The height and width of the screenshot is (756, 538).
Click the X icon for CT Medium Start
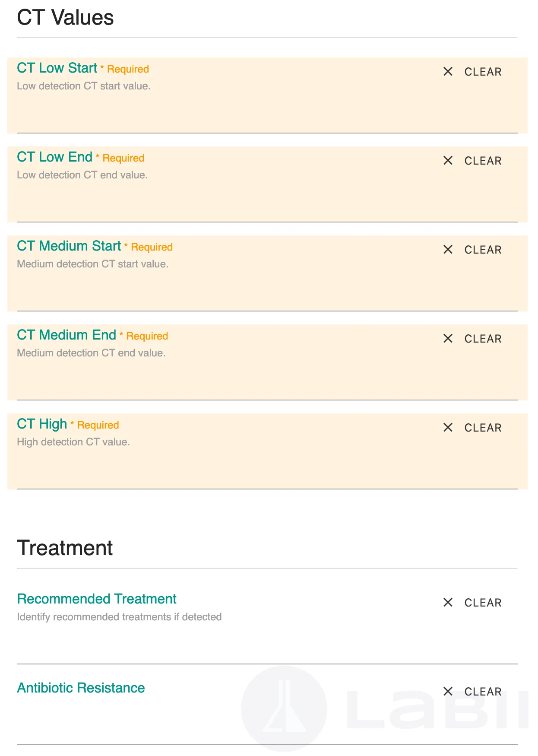pyautogui.click(x=448, y=250)
